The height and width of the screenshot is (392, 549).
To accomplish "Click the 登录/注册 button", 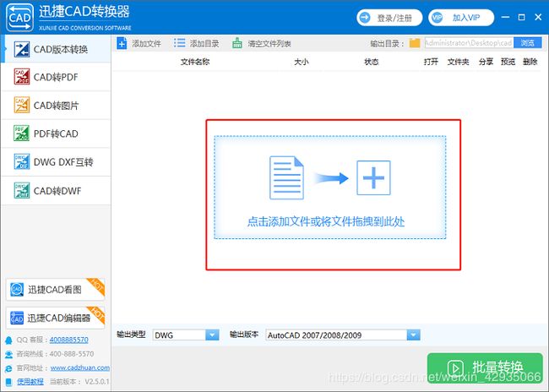I will tap(389, 18).
